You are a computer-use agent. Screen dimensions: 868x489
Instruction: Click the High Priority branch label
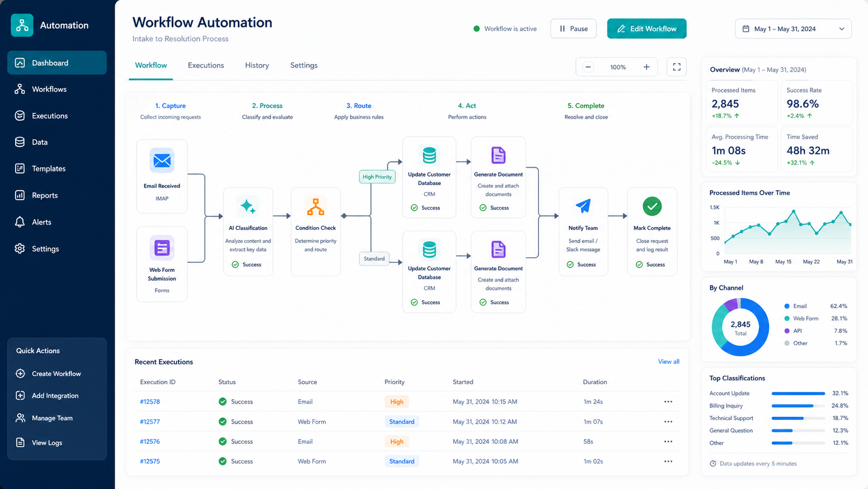coord(377,177)
